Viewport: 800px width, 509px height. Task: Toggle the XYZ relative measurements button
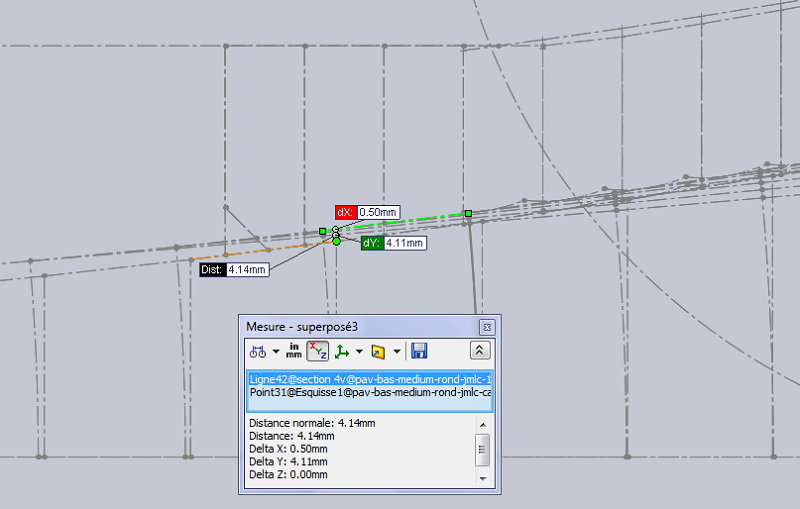317,351
